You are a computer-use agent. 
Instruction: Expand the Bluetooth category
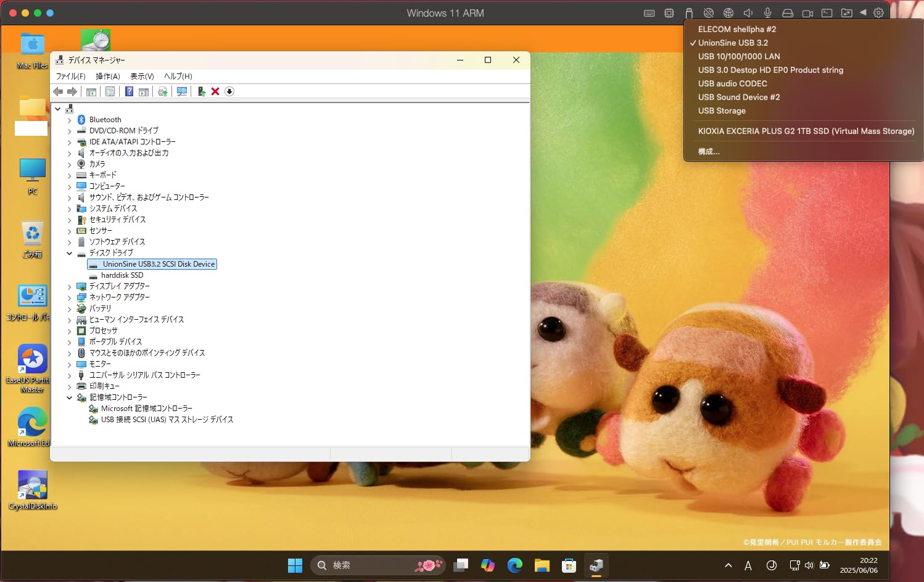point(70,120)
